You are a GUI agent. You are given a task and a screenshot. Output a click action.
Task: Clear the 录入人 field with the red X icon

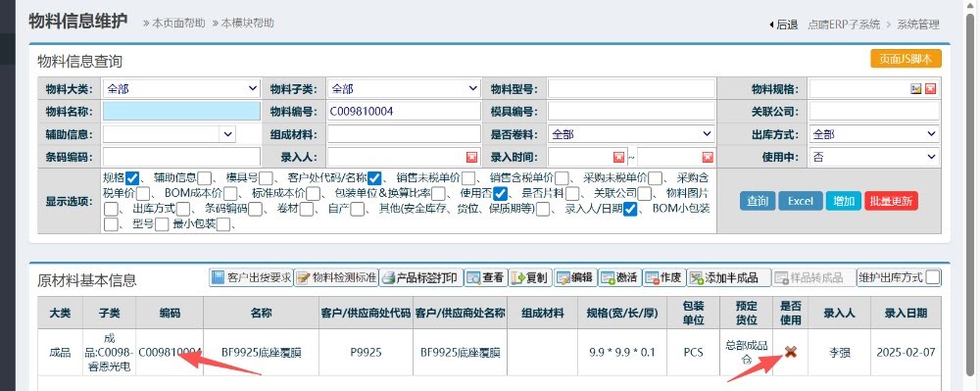click(x=472, y=157)
